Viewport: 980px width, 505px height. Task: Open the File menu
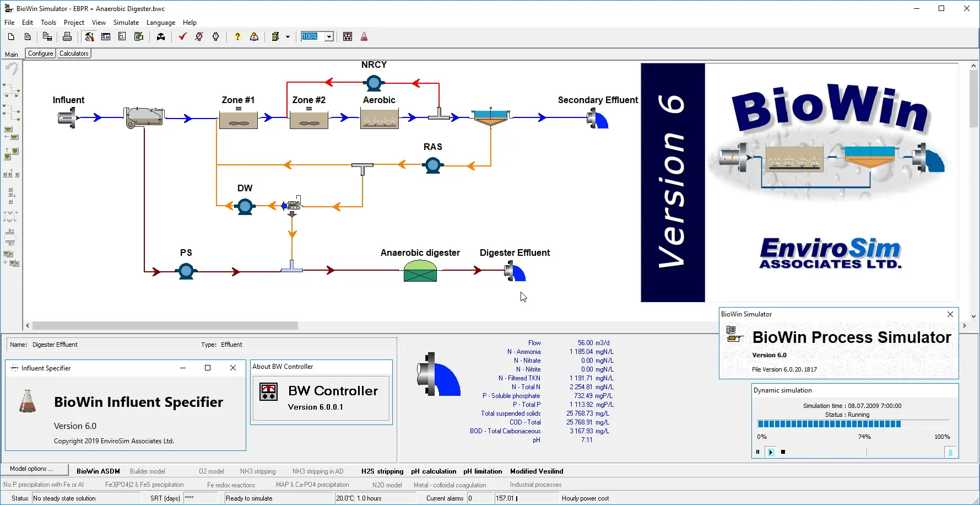pyautogui.click(x=9, y=23)
